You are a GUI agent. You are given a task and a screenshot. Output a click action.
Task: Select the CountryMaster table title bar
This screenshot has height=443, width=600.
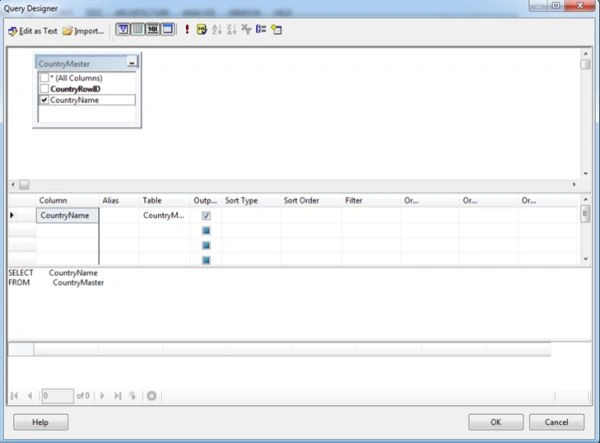tap(82, 64)
